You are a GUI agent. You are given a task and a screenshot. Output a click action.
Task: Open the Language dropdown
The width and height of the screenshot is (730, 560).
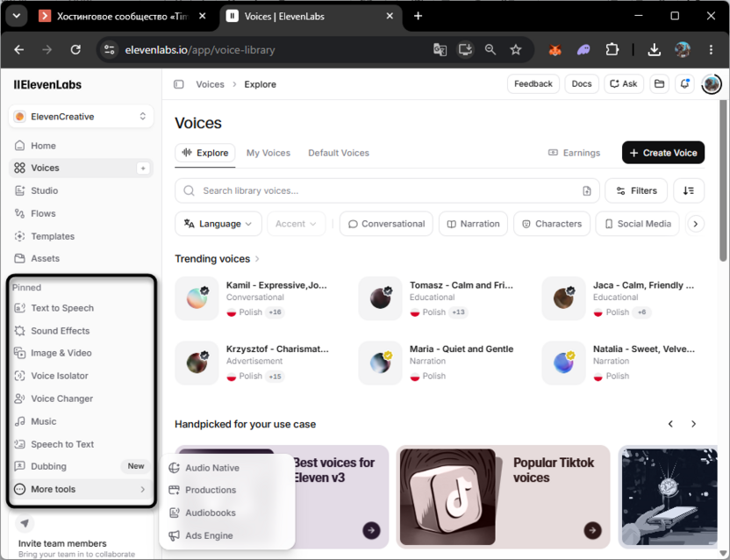pos(218,224)
